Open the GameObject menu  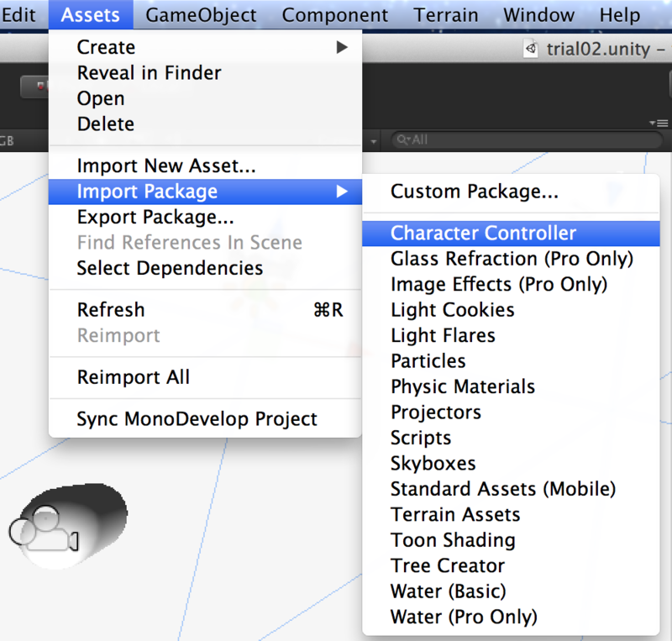point(200,15)
